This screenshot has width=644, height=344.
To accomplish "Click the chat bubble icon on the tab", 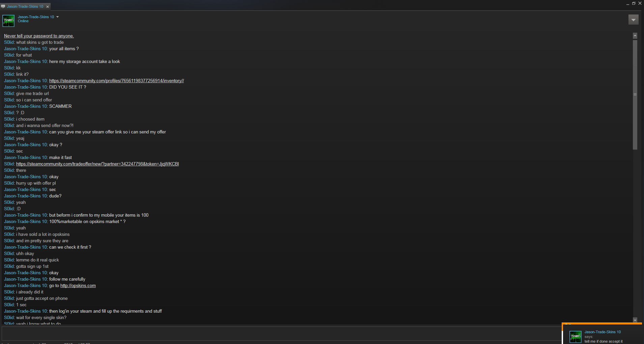I will pos(3,6).
